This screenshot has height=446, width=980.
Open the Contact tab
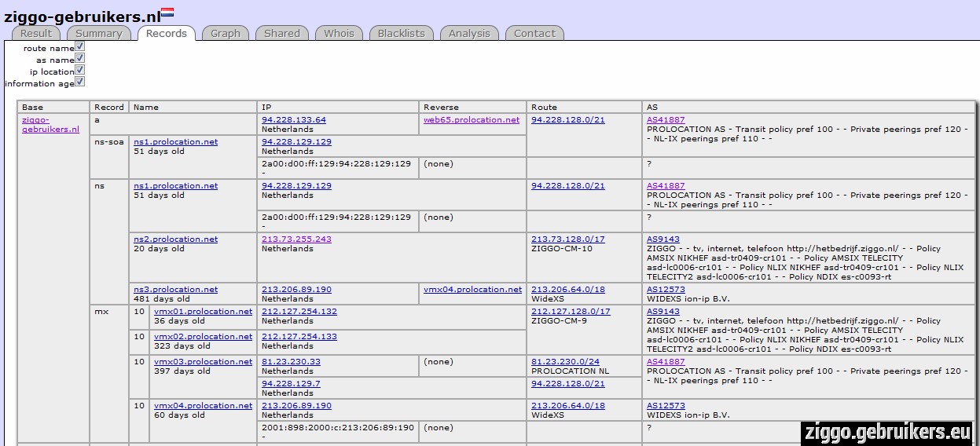point(534,33)
